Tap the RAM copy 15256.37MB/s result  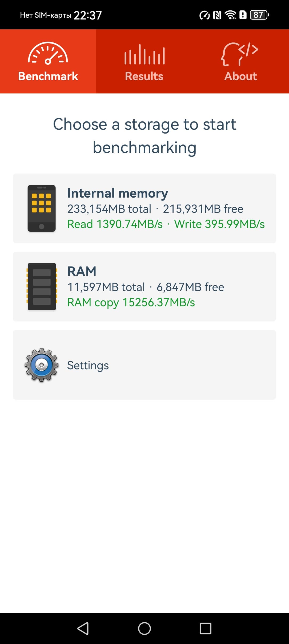(131, 303)
